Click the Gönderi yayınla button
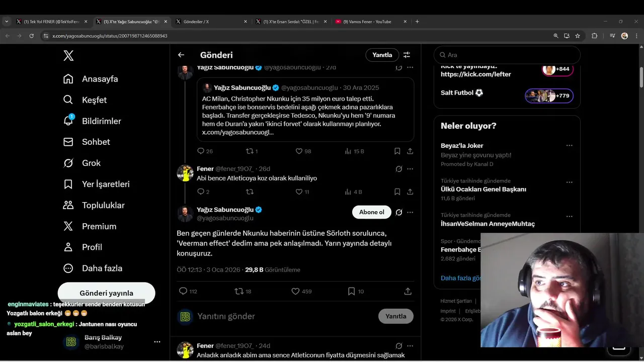The width and height of the screenshot is (644, 362). coord(106,293)
